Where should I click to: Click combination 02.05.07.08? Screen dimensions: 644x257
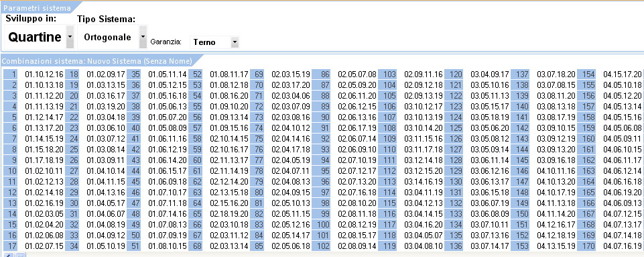pos(357,74)
